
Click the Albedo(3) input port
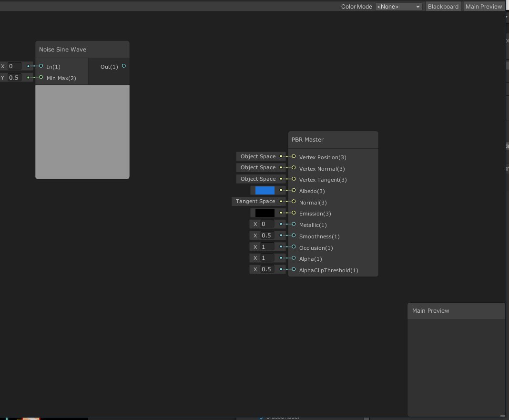[294, 190]
